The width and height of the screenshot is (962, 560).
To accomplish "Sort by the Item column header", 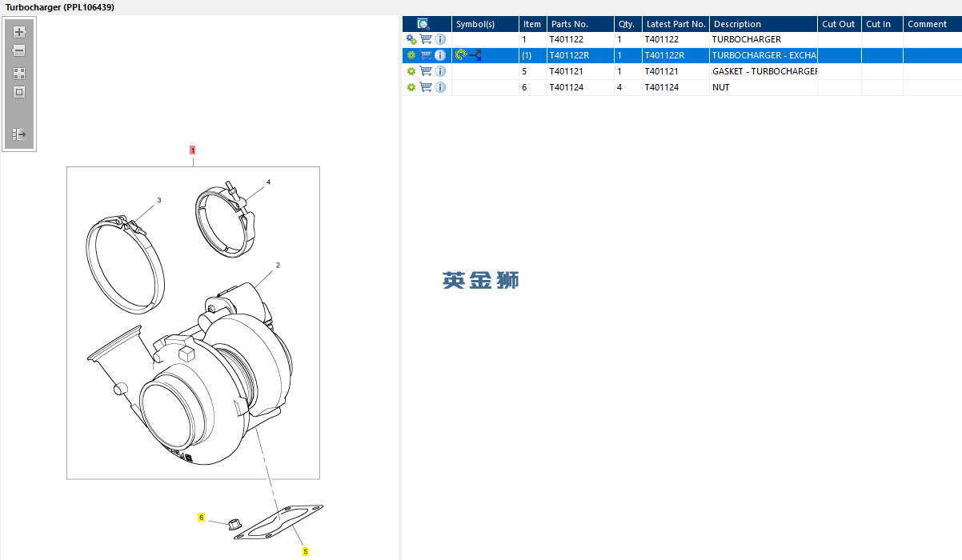I will [x=533, y=24].
